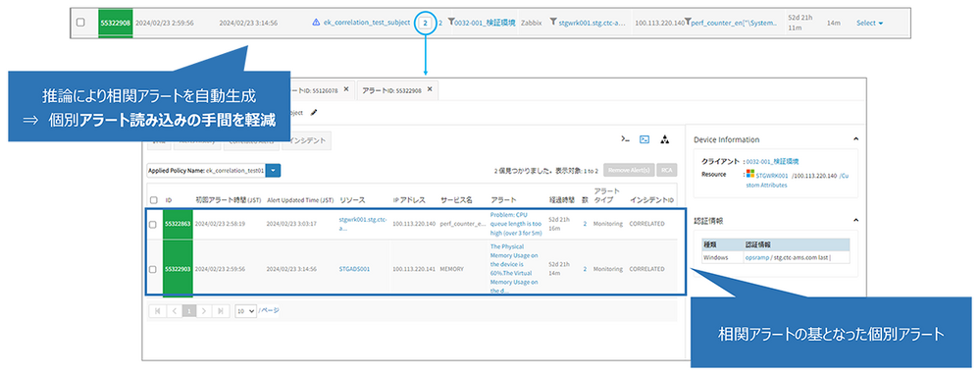Open the opsramp credential link

click(x=756, y=257)
